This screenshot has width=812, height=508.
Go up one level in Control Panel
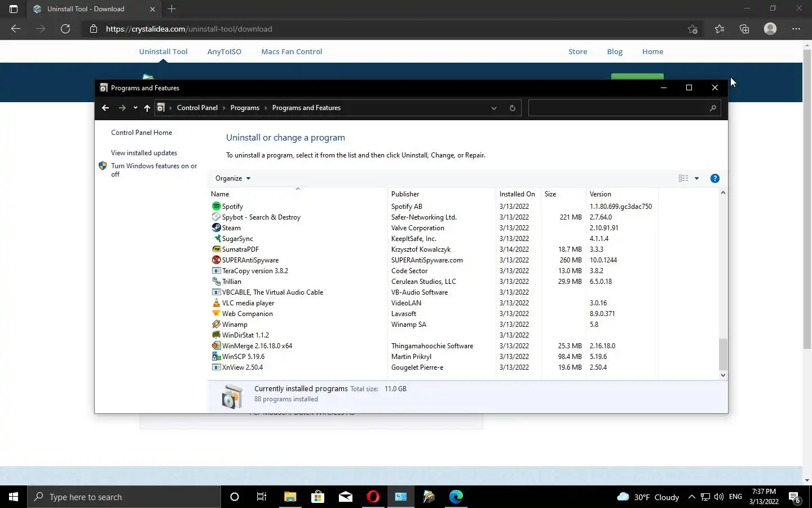(x=147, y=108)
